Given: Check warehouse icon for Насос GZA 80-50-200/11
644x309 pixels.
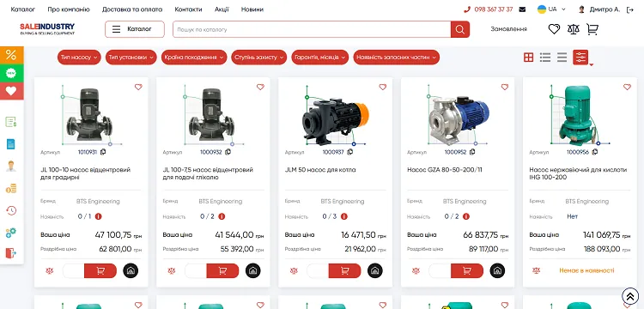Looking at the screenshot, I should pyautogui.click(x=497, y=271).
